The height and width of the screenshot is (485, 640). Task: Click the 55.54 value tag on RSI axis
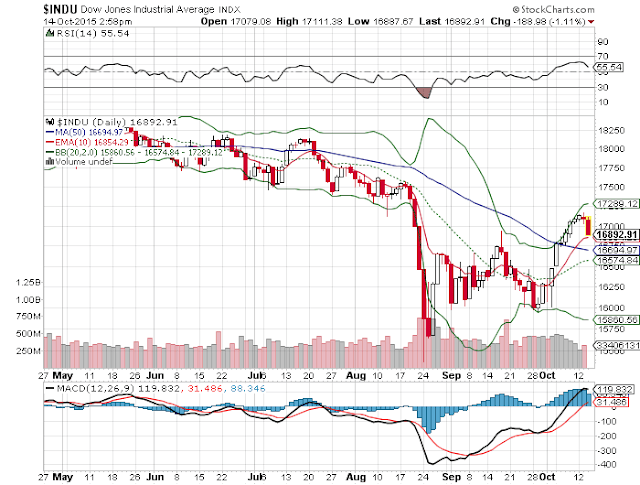click(x=609, y=67)
